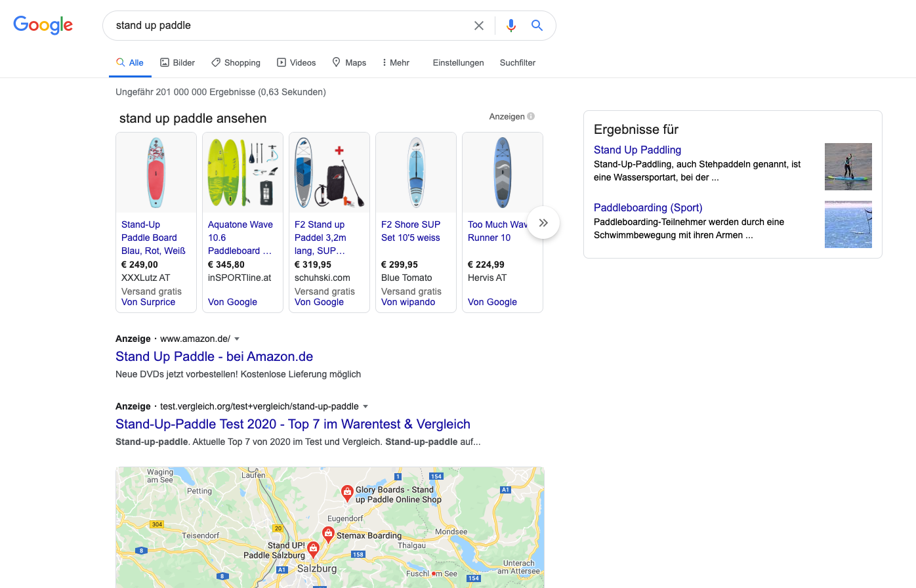Click 'Von wipando' link
Viewport: 916px width, 588px height.
point(408,302)
